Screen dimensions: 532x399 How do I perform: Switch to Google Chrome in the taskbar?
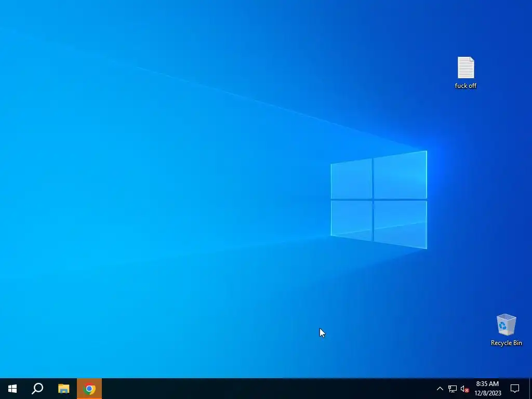(x=89, y=389)
